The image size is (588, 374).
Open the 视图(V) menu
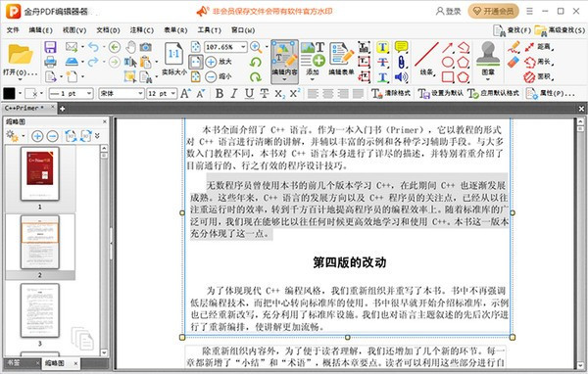pyautogui.click(x=74, y=29)
